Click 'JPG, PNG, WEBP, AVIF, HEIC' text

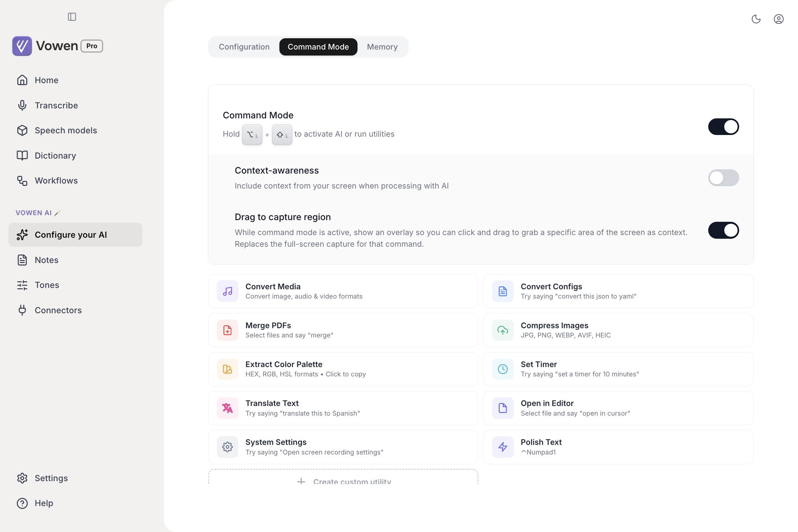[x=566, y=335]
